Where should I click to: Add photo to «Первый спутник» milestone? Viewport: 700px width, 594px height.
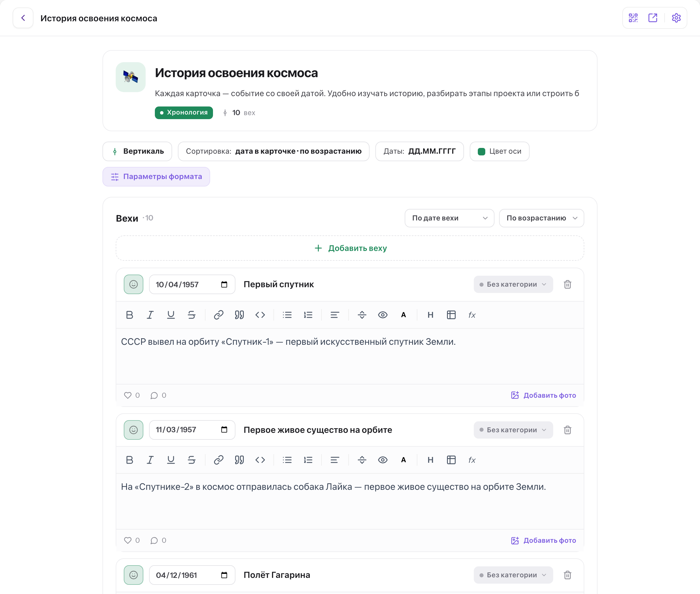click(x=543, y=395)
